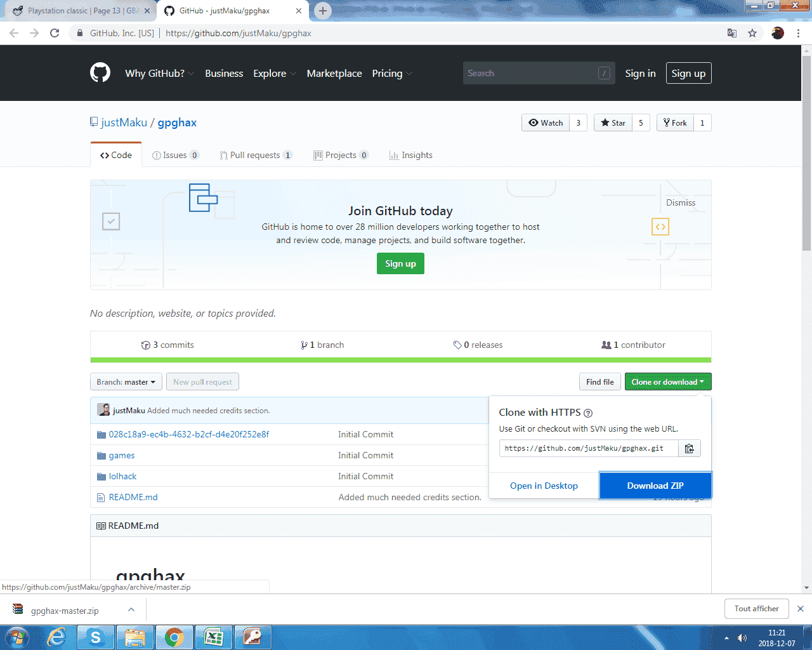812x650 pixels.
Task: Go back with browser back arrow
Action: [x=14, y=33]
